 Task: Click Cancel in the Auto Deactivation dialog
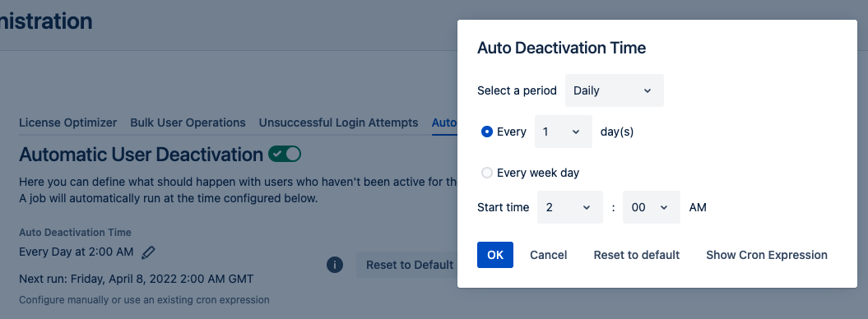tap(549, 255)
